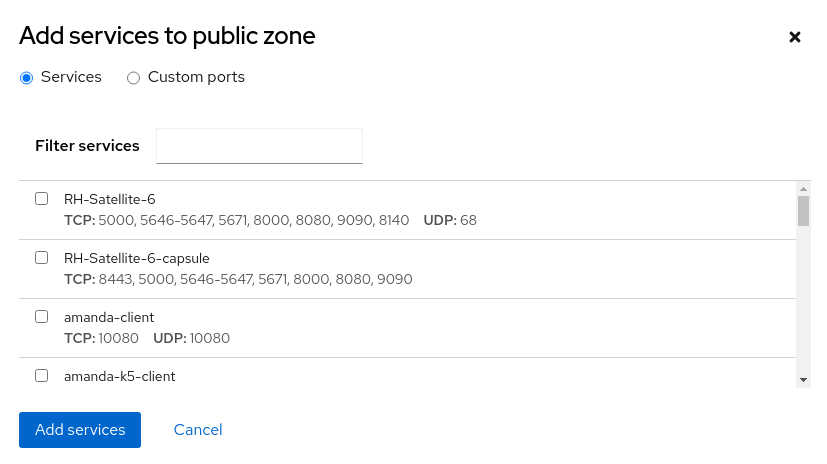Click the RH-Satellite-6 service name

(x=110, y=199)
